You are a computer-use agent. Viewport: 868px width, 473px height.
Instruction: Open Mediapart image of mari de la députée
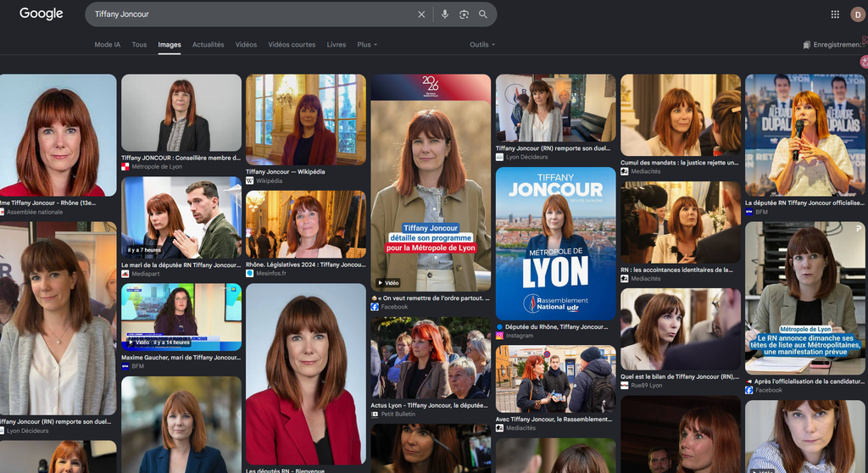click(181, 218)
